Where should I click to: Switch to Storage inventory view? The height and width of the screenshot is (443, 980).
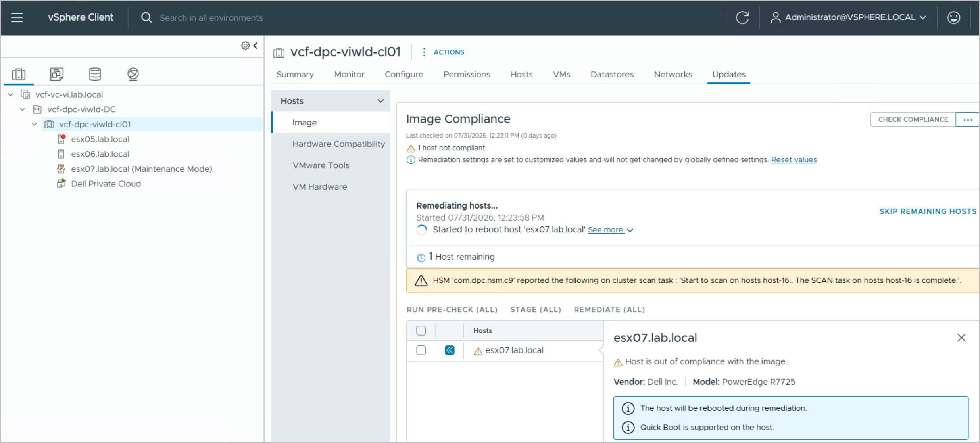(95, 74)
